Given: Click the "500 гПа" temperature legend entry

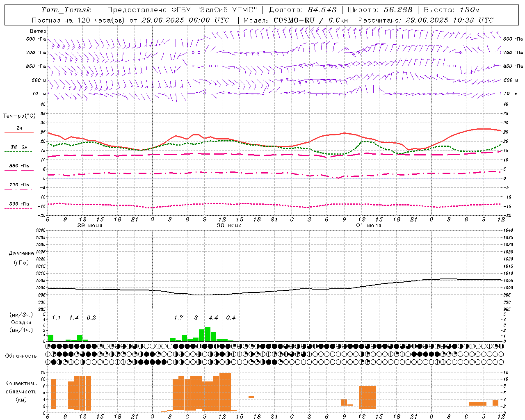Looking at the screenshot, I should point(19,204).
